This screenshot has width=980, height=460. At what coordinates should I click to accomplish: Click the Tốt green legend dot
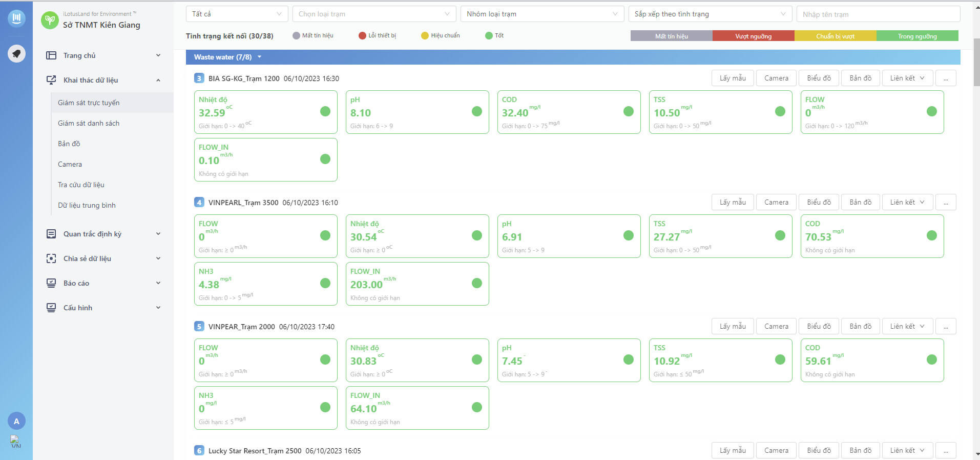(x=489, y=35)
